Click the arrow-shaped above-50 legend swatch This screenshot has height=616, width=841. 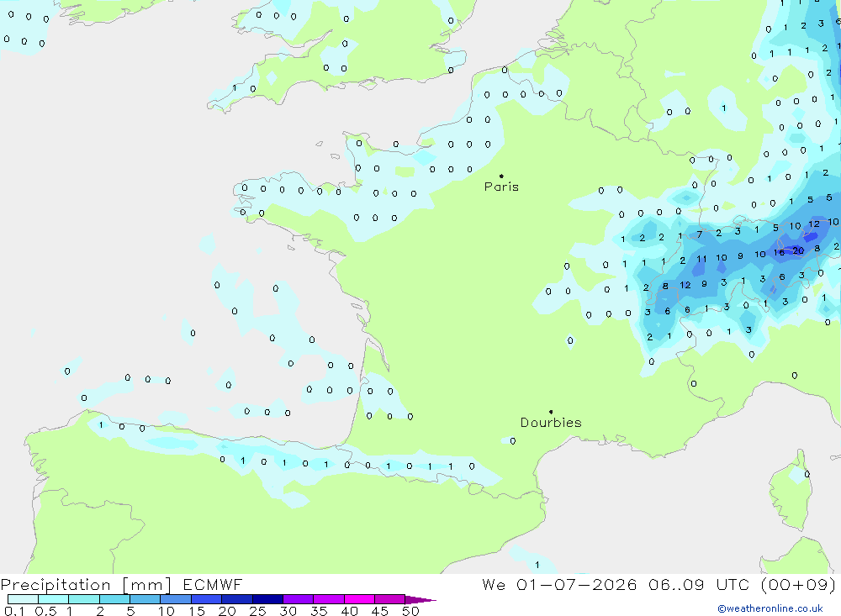coord(420,600)
